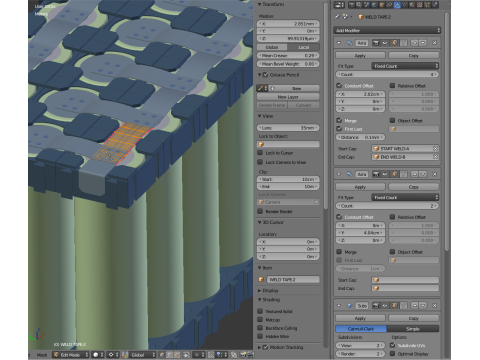Enable Lock to Cursor checkbox
This screenshot has height=360, width=480.
click(260, 153)
